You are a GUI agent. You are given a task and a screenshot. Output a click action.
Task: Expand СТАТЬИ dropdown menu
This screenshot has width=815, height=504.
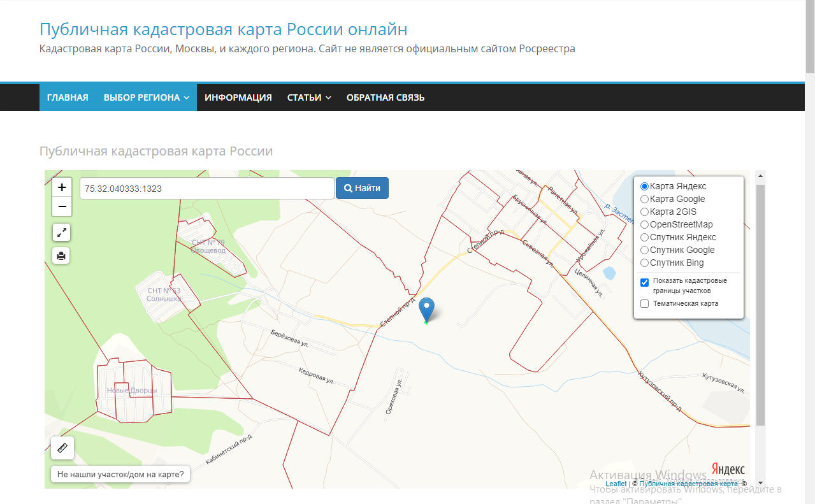pos(309,97)
